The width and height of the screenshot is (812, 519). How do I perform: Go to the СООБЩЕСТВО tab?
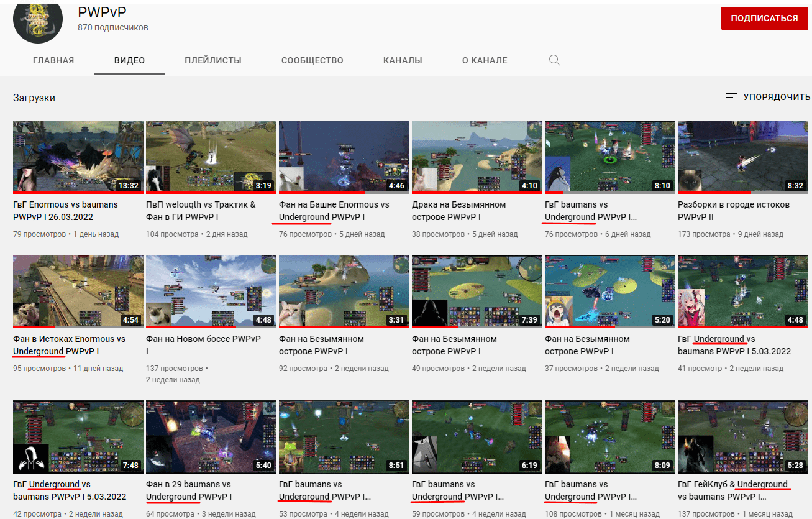pyautogui.click(x=312, y=60)
